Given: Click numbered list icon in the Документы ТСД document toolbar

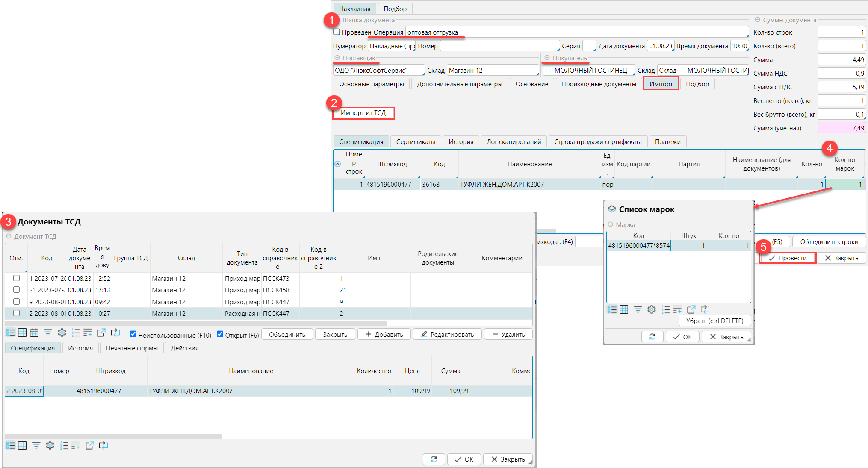Looking at the screenshot, I should pos(76,333).
